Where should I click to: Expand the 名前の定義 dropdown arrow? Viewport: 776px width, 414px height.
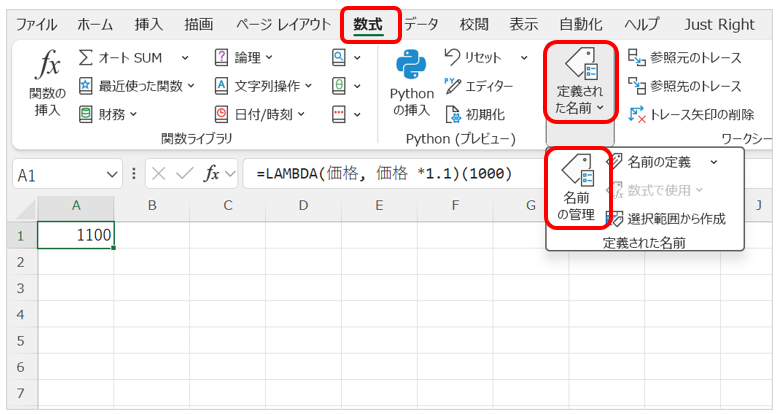tap(713, 161)
